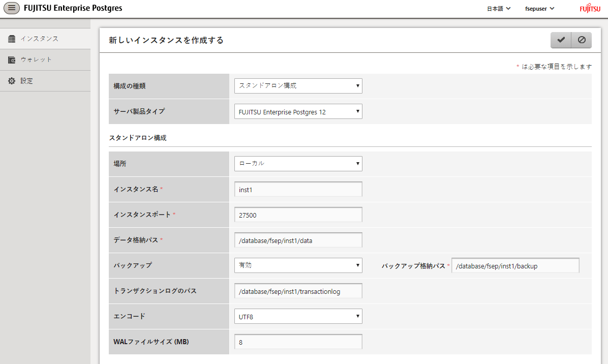Open the fsepuser account dropdown

540,9
